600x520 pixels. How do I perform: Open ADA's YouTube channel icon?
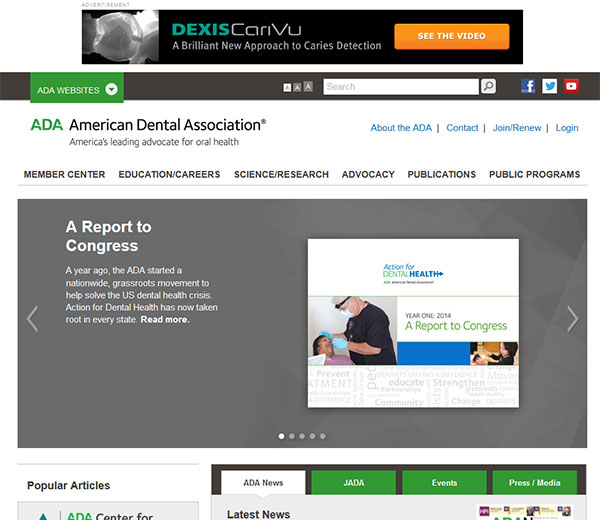571,86
